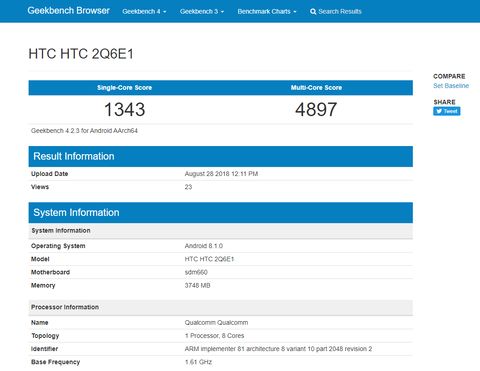Click the Operating System row label
Screen dimensions: 480x371
[58, 246]
